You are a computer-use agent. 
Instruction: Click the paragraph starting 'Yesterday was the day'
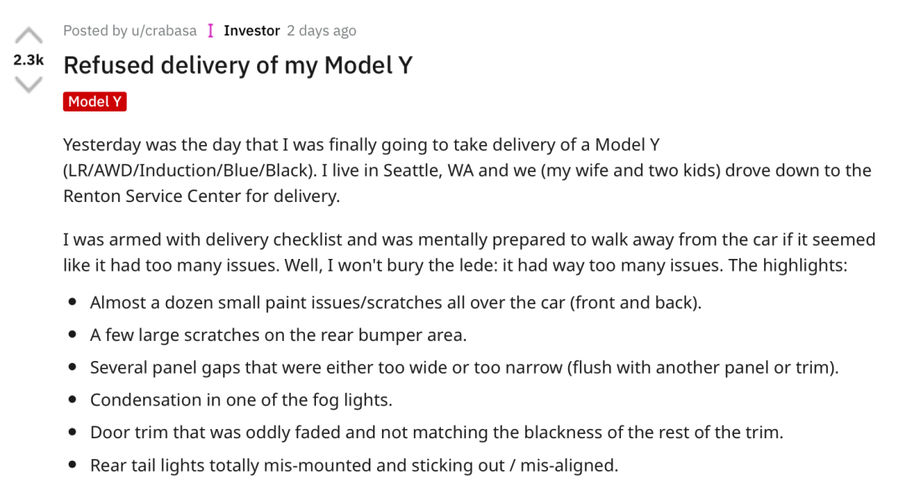click(x=467, y=170)
